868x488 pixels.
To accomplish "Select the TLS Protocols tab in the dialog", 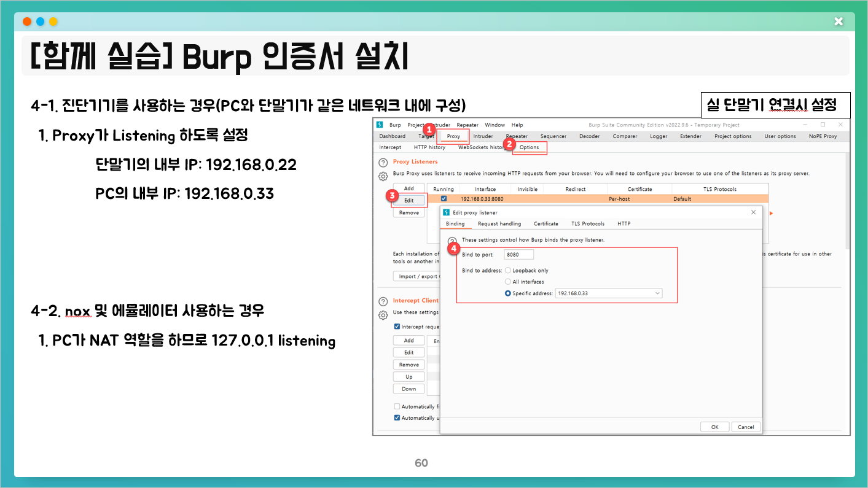I will tap(588, 223).
